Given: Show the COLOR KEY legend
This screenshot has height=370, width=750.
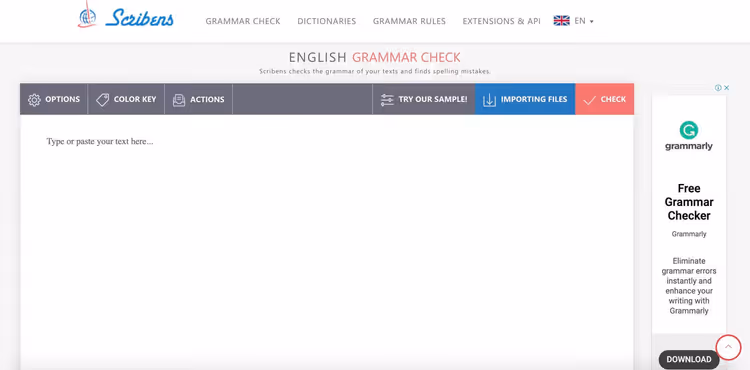Looking at the screenshot, I should 135,99.
